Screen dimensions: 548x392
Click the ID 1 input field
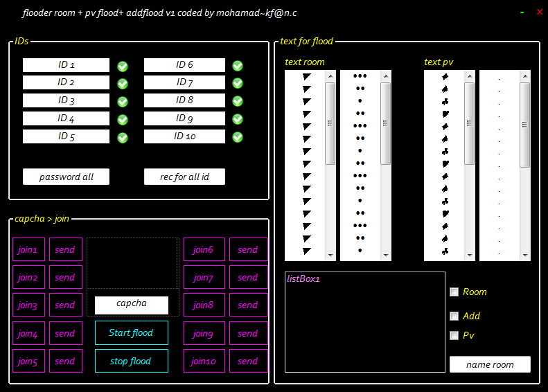(66, 65)
